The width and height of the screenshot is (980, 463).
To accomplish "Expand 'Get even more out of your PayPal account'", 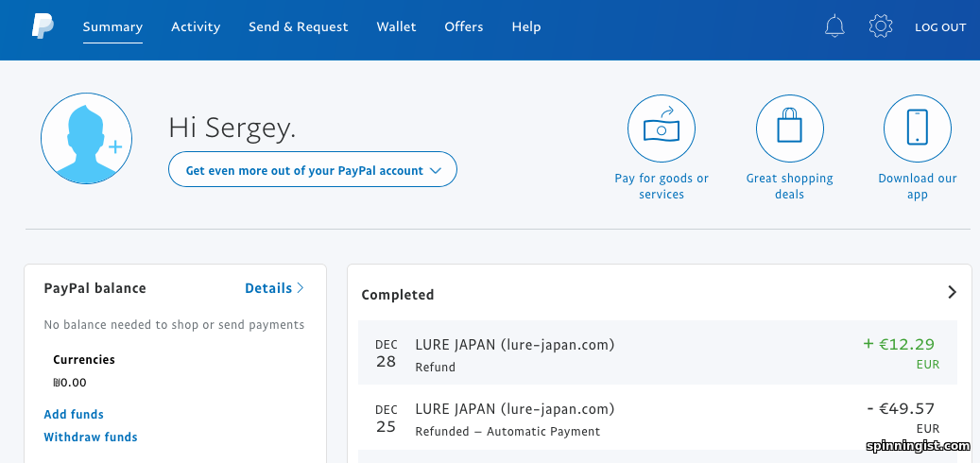I will (313, 171).
